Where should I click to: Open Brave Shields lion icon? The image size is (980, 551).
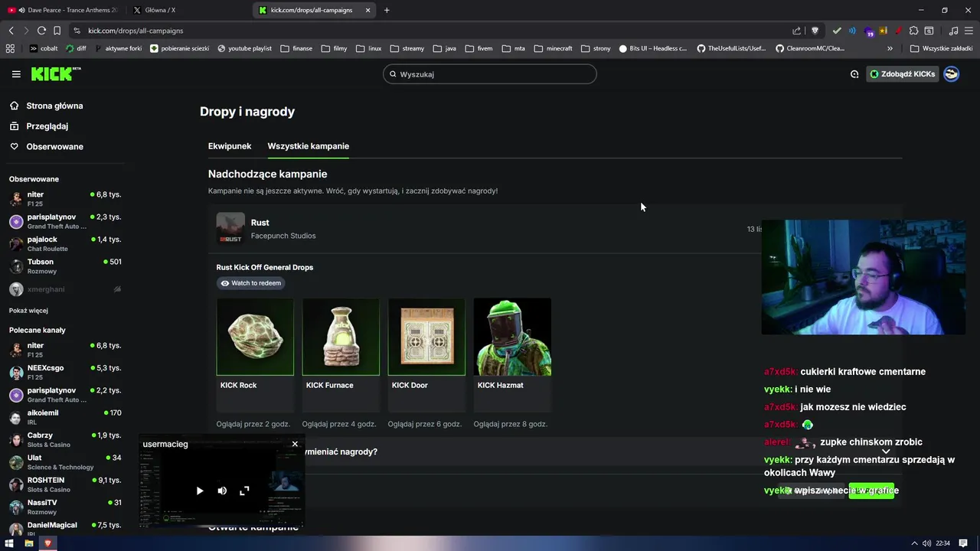pyautogui.click(x=815, y=31)
